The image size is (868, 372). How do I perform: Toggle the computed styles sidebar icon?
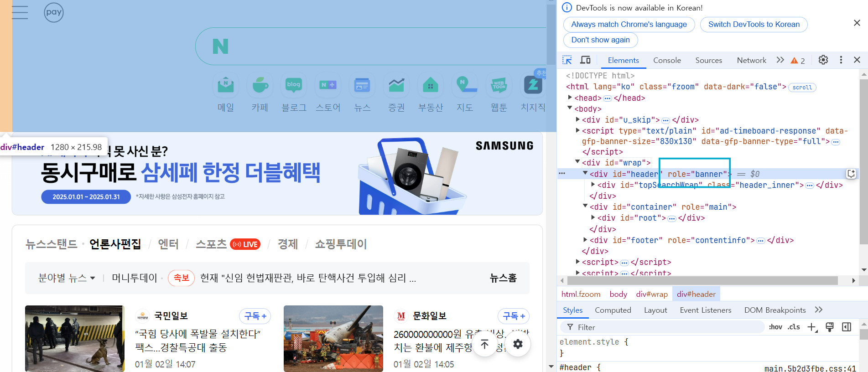point(847,327)
